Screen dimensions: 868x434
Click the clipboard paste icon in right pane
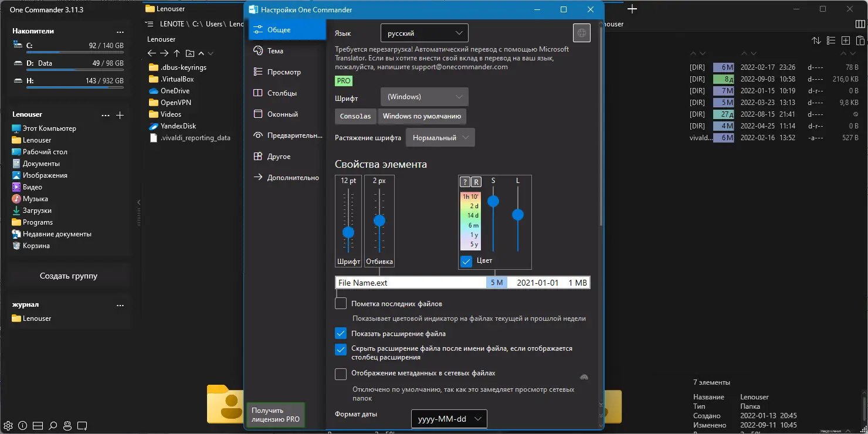860,40
